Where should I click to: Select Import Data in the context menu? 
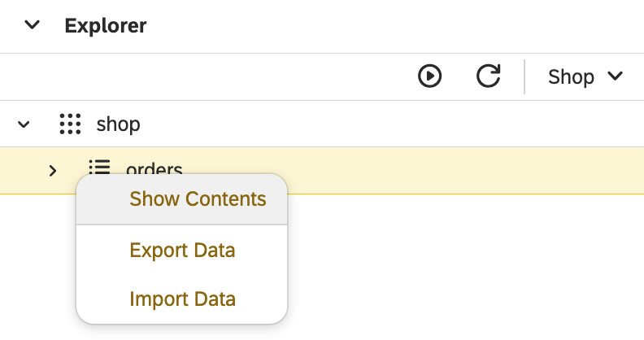[181, 299]
